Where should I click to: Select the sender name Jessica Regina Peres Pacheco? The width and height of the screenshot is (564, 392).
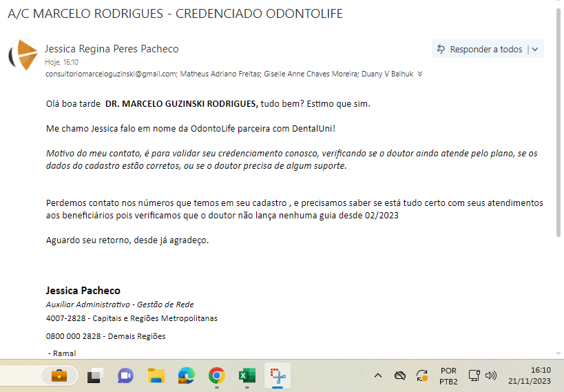coord(112,49)
